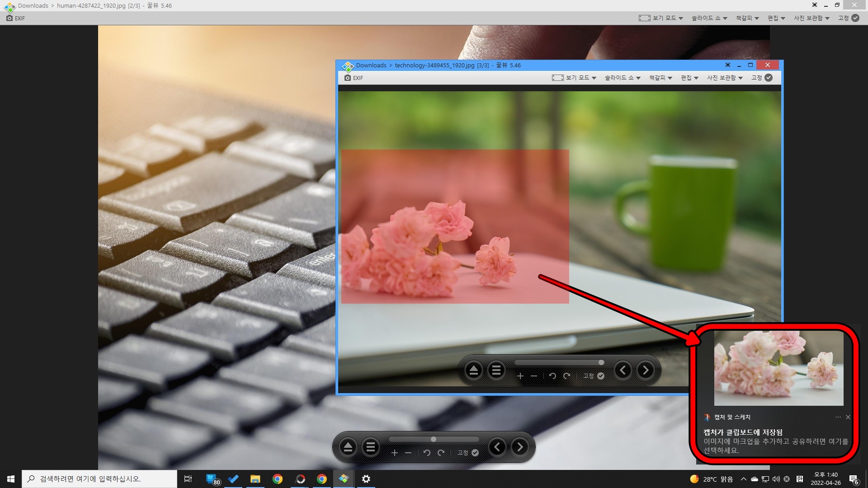
Task: Zoom in with plus icon in bottom bar
Action: [395, 453]
